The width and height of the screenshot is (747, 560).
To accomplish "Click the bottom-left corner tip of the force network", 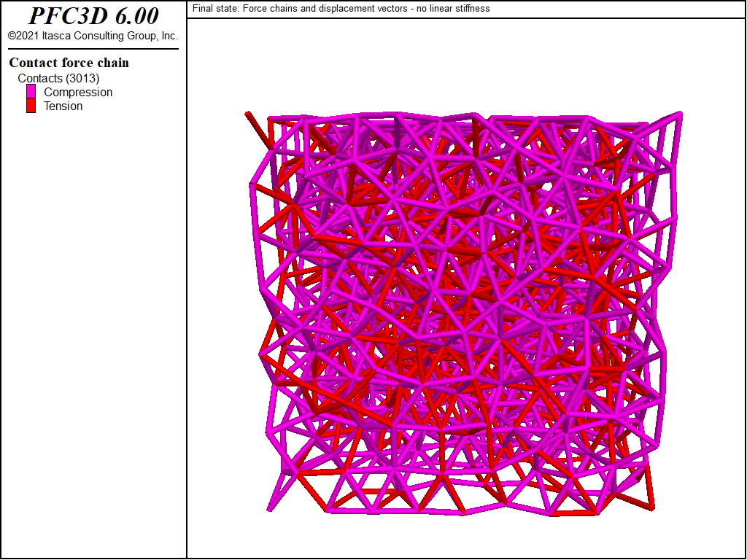I will (x=270, y=508).
